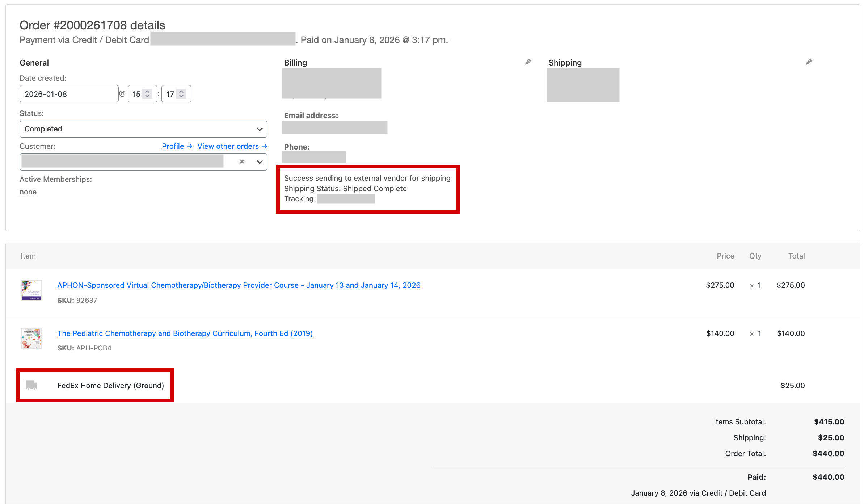The image size is (868, 504).
Task: Open the Pediatric Curriculum book thumbnail
Action: (31, 339)
